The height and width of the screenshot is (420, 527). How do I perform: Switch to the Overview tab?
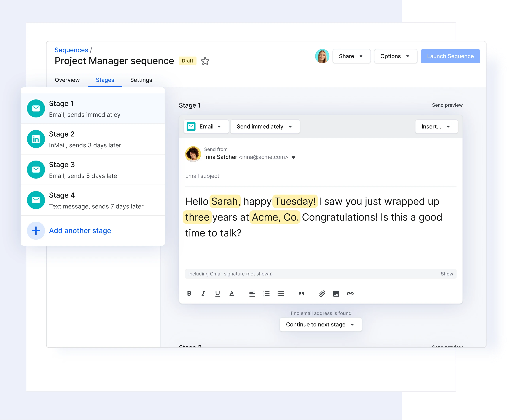pyautogui.click(x=67, y=80)
